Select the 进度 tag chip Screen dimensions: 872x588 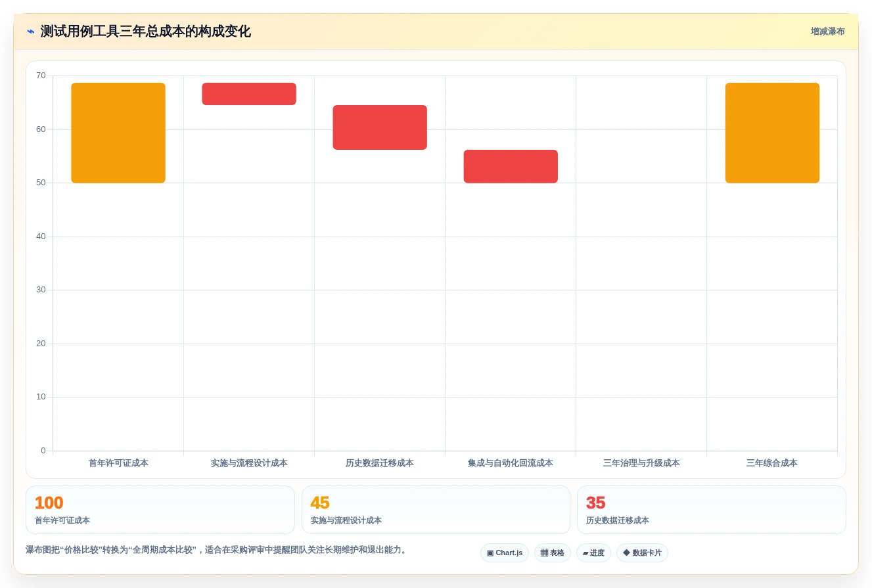593,553
